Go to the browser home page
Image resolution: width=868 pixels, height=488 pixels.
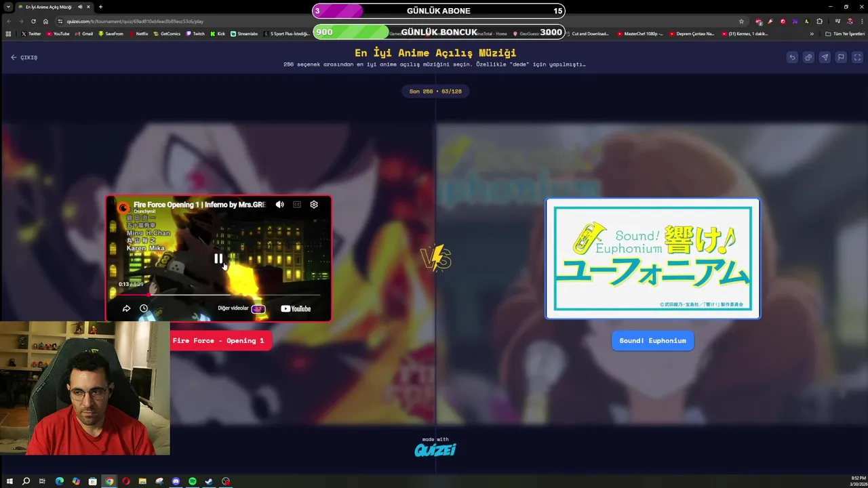tap(45, 21)
